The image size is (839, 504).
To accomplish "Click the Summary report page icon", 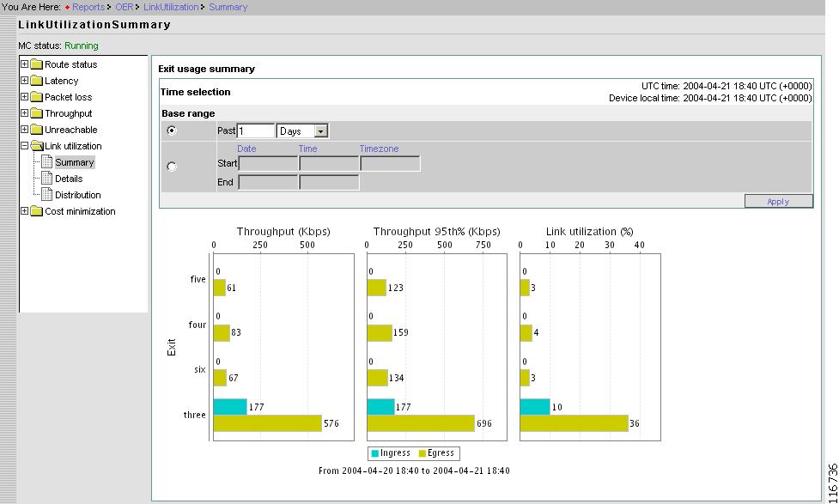I will click(47, 162).
